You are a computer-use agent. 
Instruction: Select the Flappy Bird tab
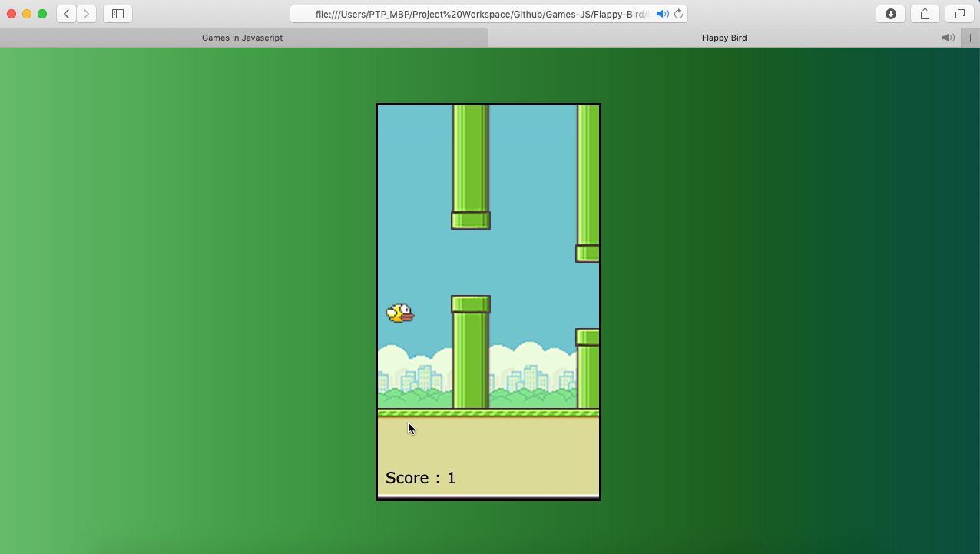tap(724, 38)
